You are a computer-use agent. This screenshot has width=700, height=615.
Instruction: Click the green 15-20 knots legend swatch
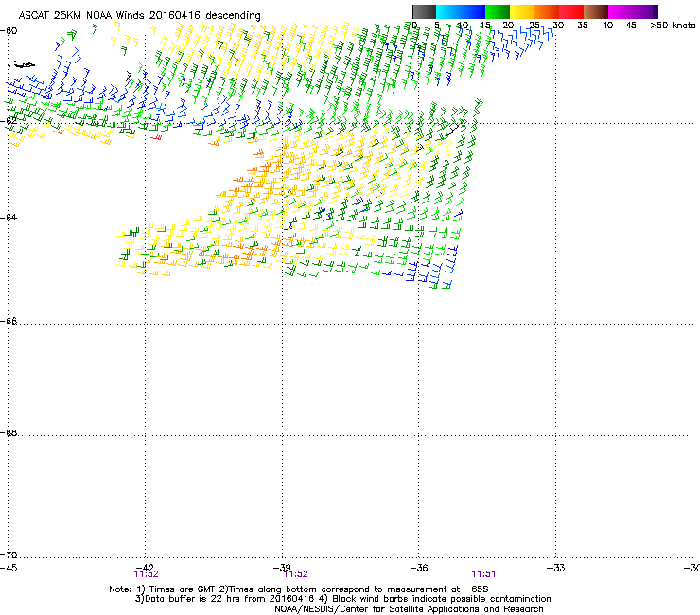[498, 11]
